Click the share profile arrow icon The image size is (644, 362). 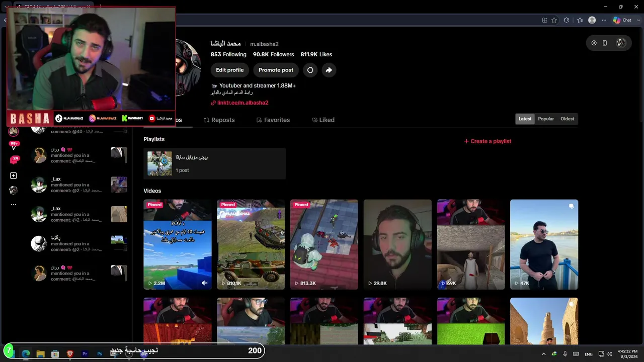pyautogui.click(x=329, y=70)
